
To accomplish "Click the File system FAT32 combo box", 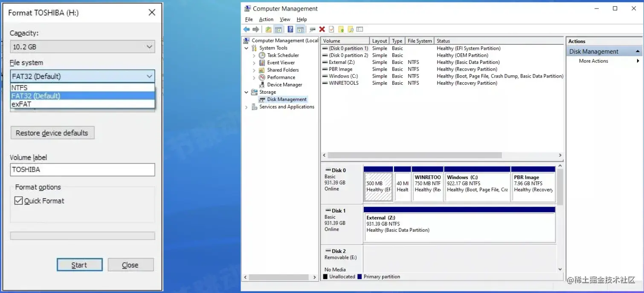I will coord(82,76).
